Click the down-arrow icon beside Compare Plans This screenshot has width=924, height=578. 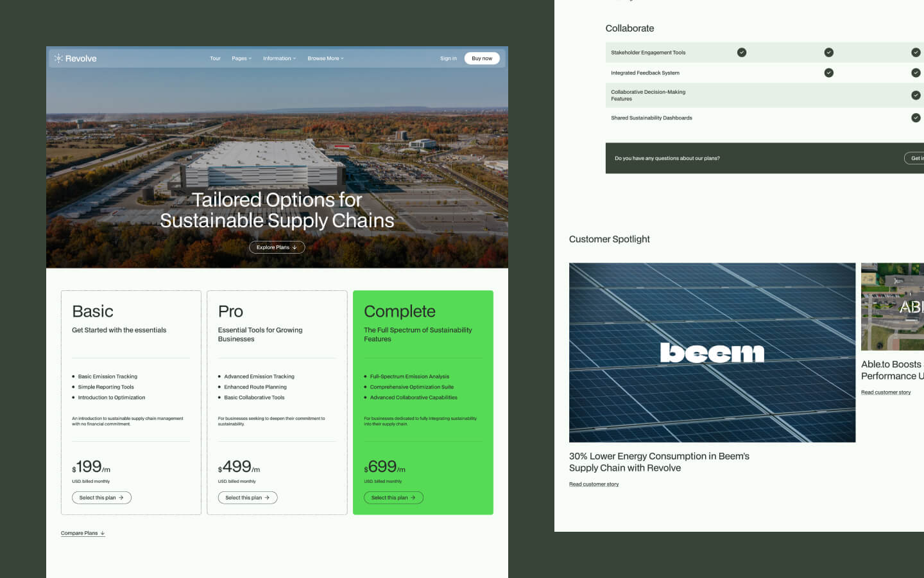coord(103,532)
